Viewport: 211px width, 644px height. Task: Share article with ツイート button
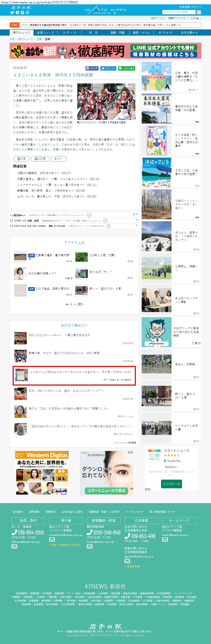108,68
